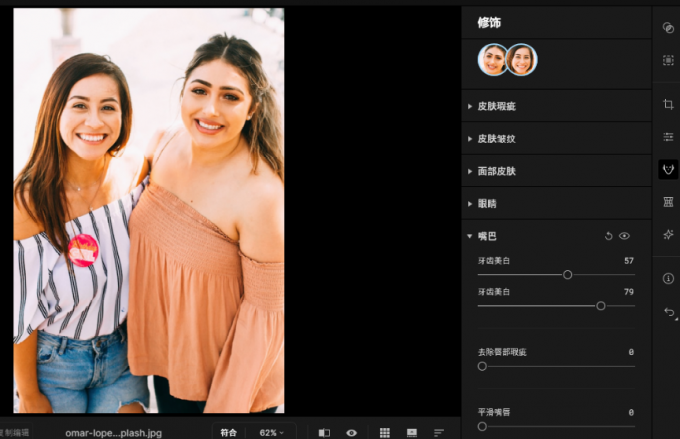
Task: Click the photo of two women
Action: [149, 210]
